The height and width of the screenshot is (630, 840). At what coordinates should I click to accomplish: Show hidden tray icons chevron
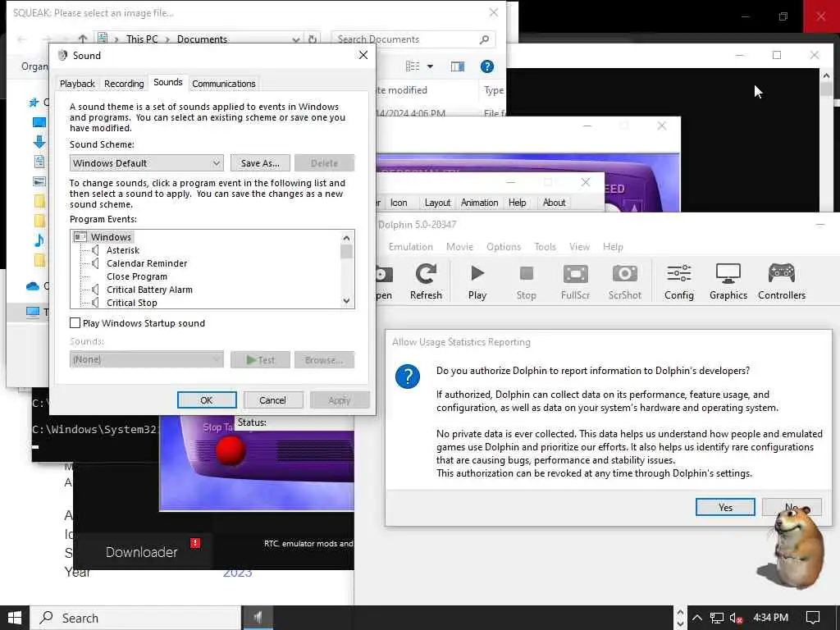697,618
